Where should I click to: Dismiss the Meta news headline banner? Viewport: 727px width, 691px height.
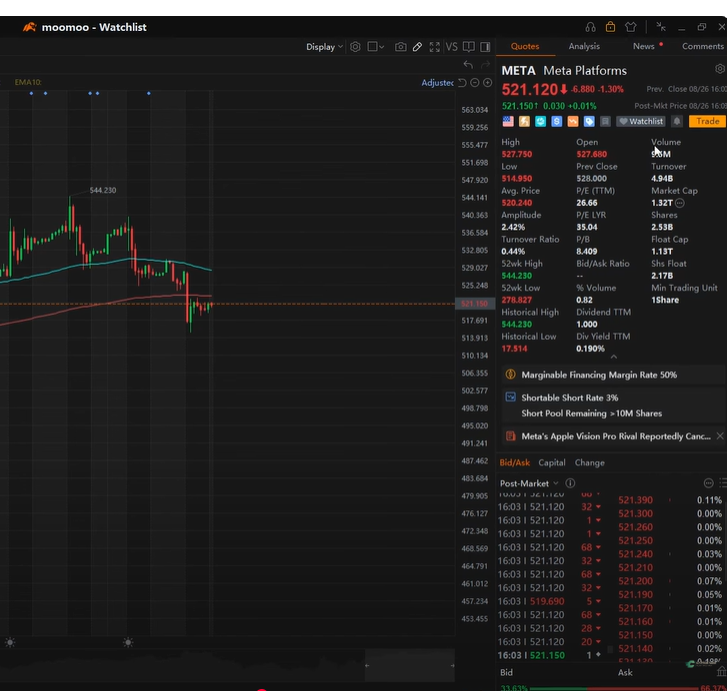pyautogui.click(x=720, y=436)
